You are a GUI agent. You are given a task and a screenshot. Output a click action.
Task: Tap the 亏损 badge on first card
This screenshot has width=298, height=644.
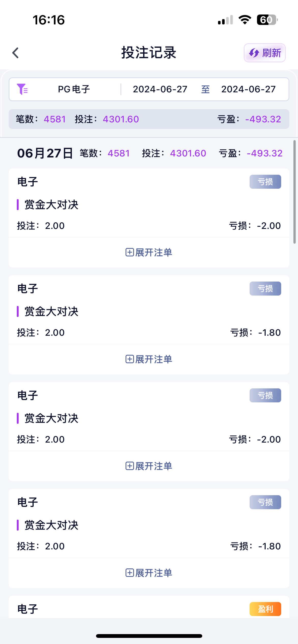point(265,182)
